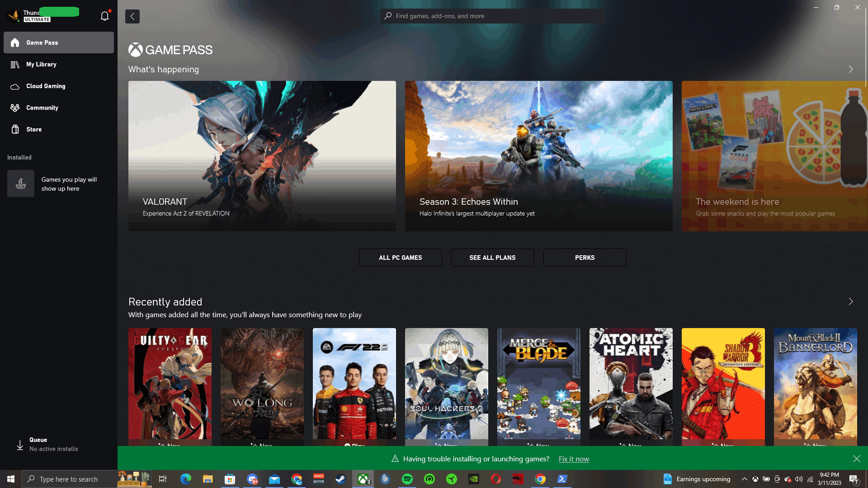Click the Game Pass house icon
The image size is (868, 488).
(15, 42)
